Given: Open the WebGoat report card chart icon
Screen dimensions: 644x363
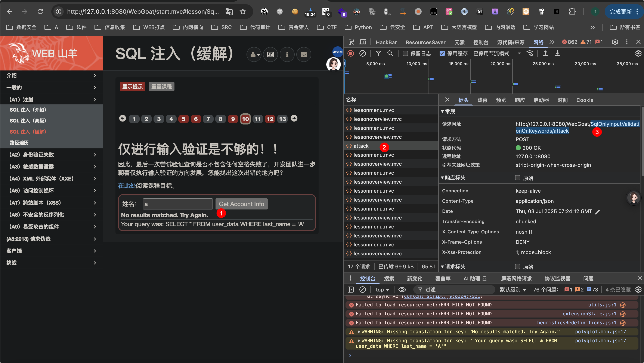Looking at the screenshot, I should (270, 54).
